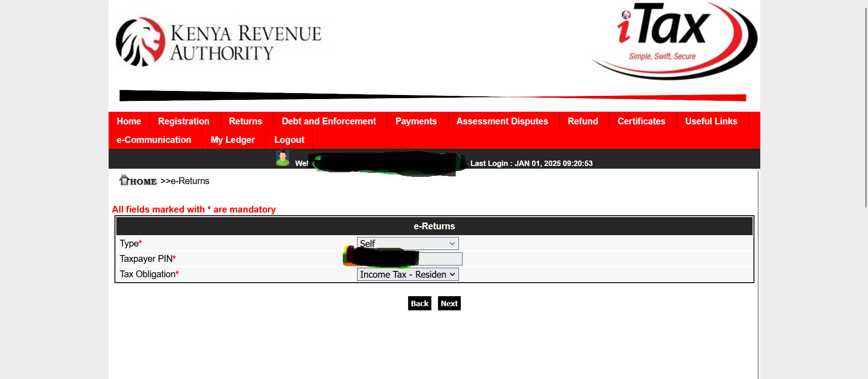Open the e-Communication menu
This screenshot has height=379, width=868.
pyautogui.click(x=154, y=140)
